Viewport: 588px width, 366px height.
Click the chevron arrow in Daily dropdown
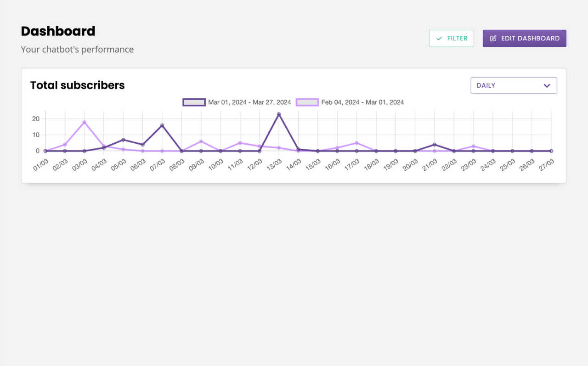[x=547, y=85]
